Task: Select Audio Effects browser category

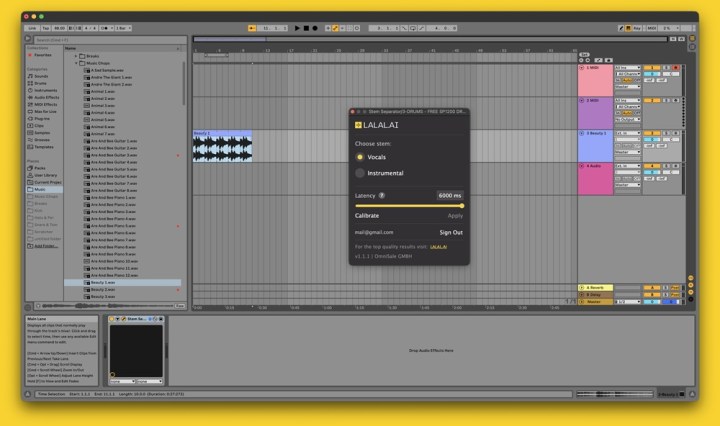Action: point(48,97)
